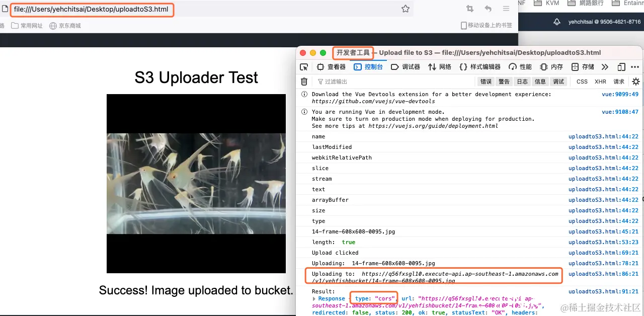Click the 'S3 Uploader Test' heading
The image size is (644, 316).
[196, 77]
